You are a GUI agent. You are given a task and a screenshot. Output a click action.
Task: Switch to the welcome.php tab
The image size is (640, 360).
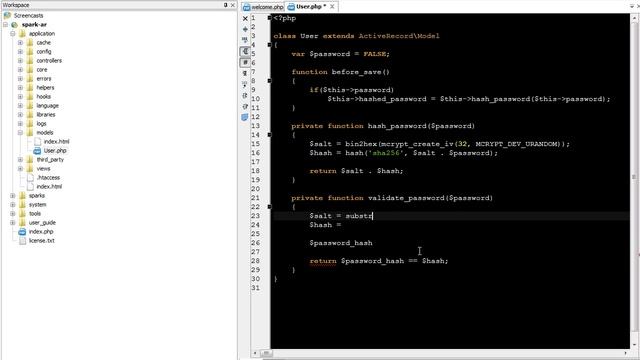click(263, 7)
